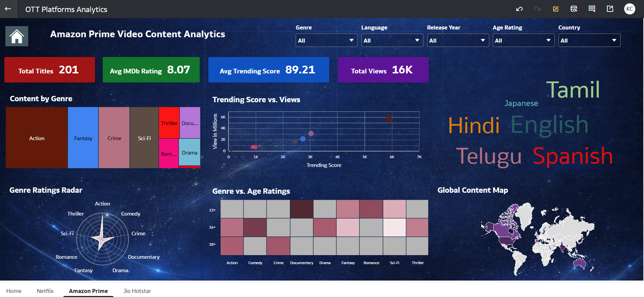Viewport: 644px width, 298px height.
Task: Select the Thriller block in the treemap
Action: pyautogui.click(x=169, y=123)
